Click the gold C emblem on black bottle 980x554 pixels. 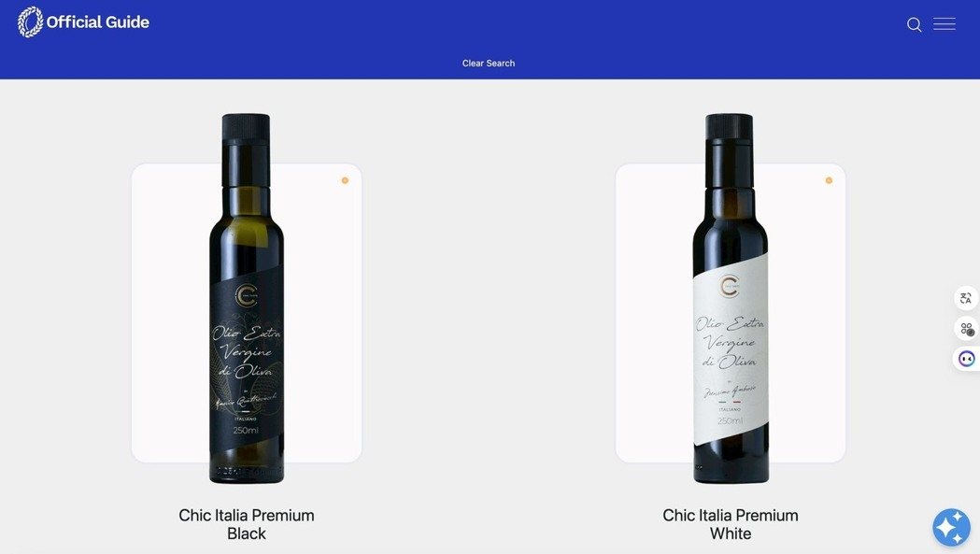pos(247,295)
